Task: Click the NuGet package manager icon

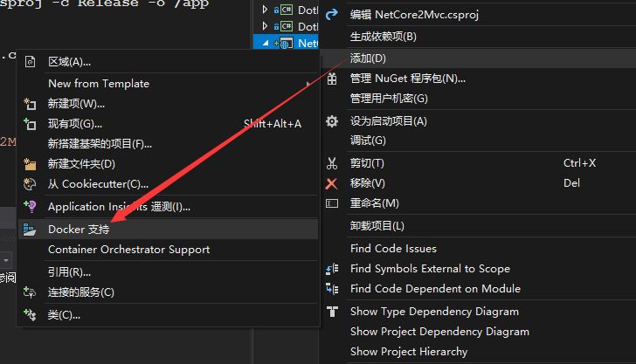Action: 332,79
